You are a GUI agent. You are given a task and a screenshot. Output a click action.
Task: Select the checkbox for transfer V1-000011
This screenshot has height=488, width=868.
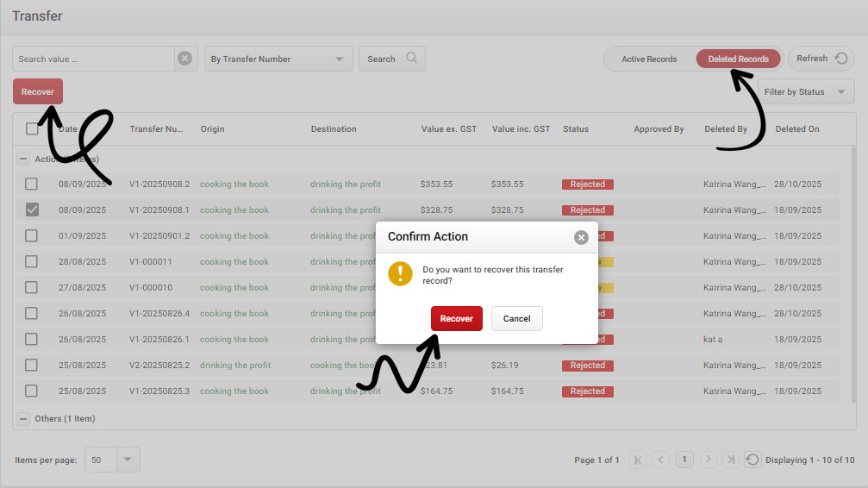[31, 261]
